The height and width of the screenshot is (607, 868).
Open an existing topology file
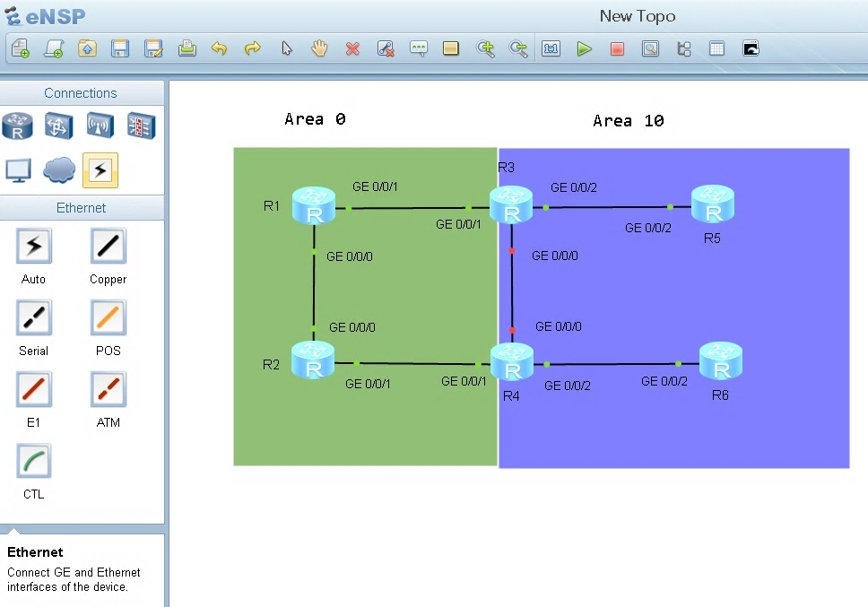point(87,48)
